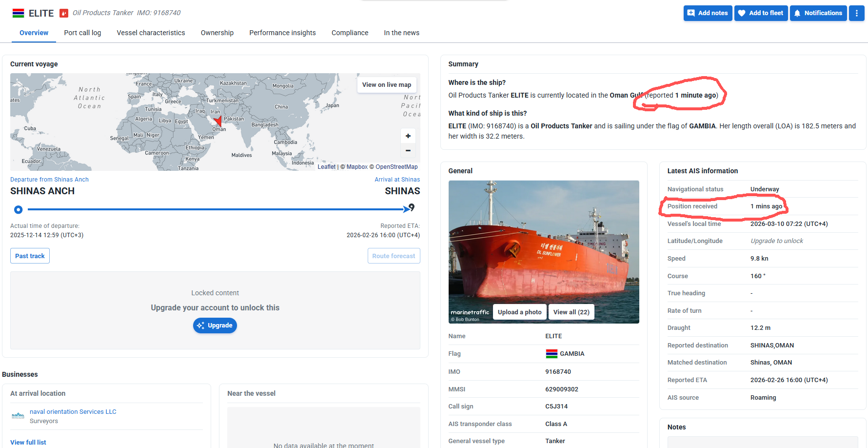Click the SHINAS ANCH departure port name
Screen dimensions: 868x448
click(42, 191)
